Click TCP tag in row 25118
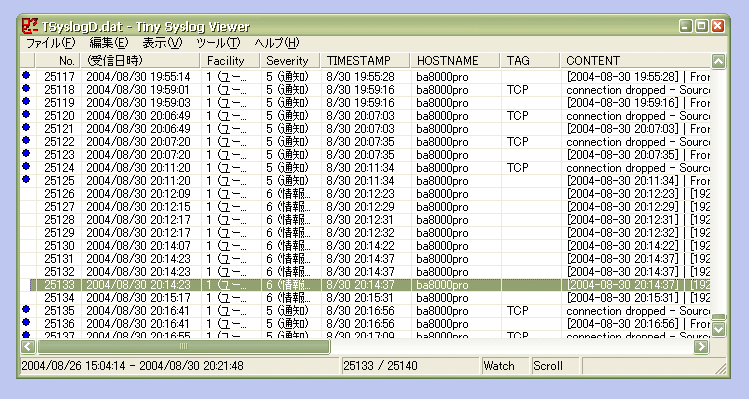This screenshot has width=749, height=399. click(x=517, y=89)
